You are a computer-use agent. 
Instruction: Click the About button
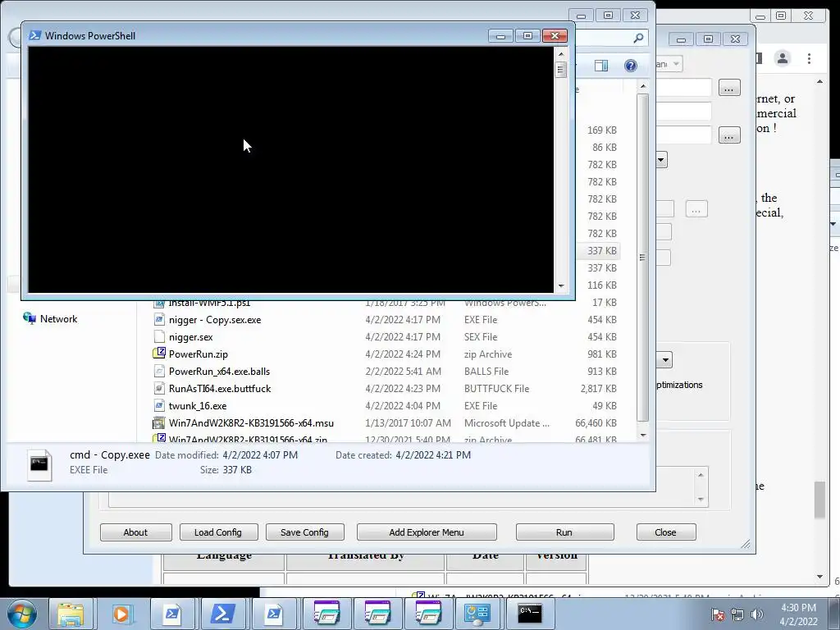135,532
